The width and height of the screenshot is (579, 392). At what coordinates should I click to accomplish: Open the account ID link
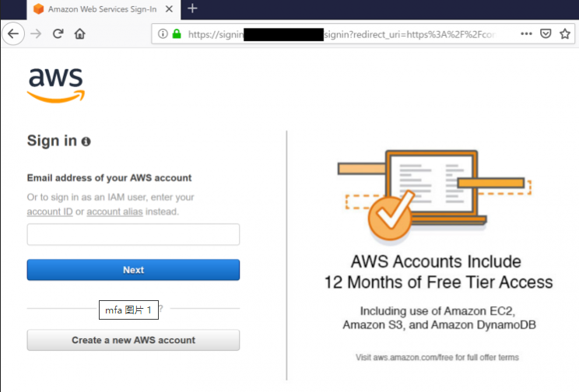50,212
